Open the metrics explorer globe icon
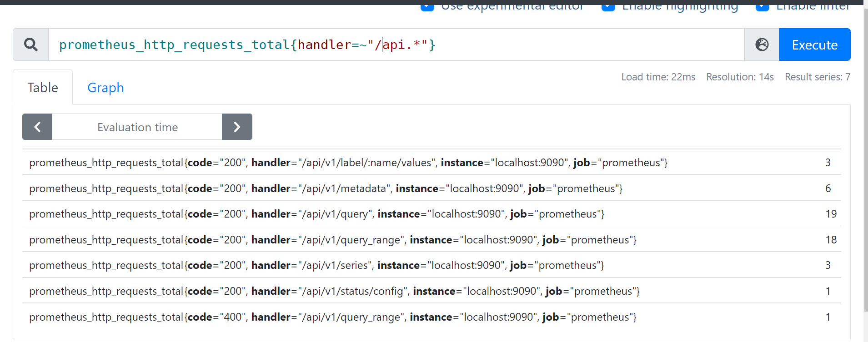 (x=762, y=45)
